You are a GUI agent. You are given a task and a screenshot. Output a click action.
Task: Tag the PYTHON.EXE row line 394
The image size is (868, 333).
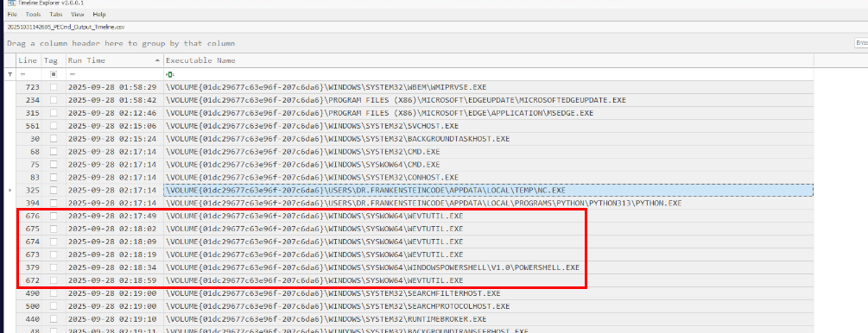pos(54,203)
